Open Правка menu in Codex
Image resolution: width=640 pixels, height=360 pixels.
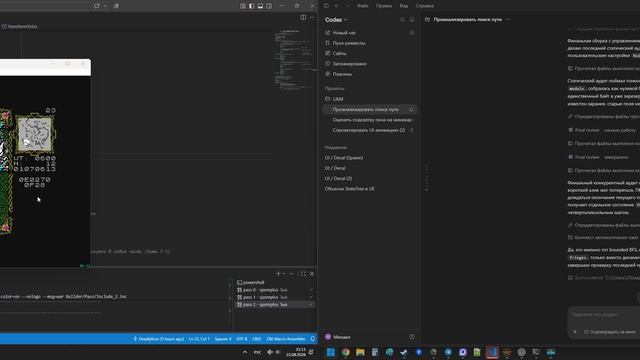pyautogui.click(x=384, y=6)
